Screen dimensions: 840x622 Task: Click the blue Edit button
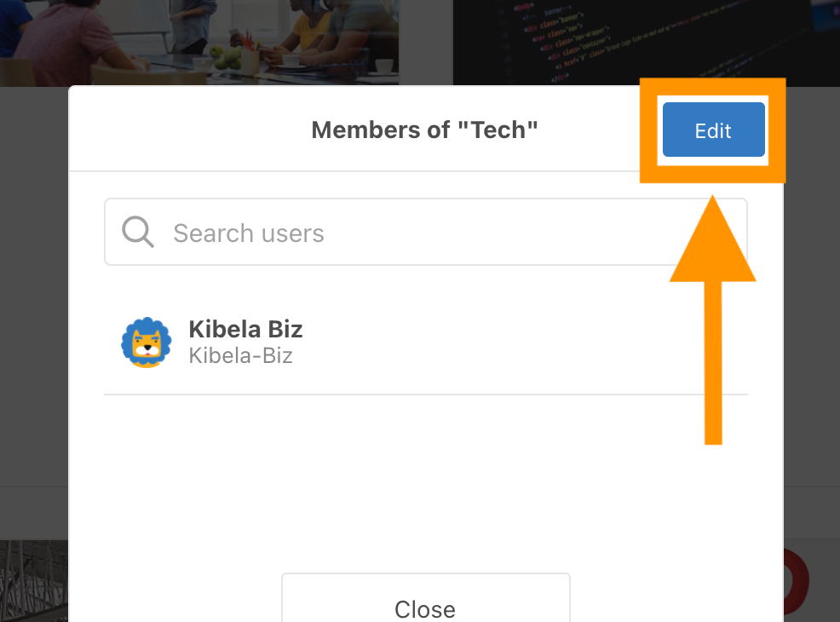tap(713, 130)
